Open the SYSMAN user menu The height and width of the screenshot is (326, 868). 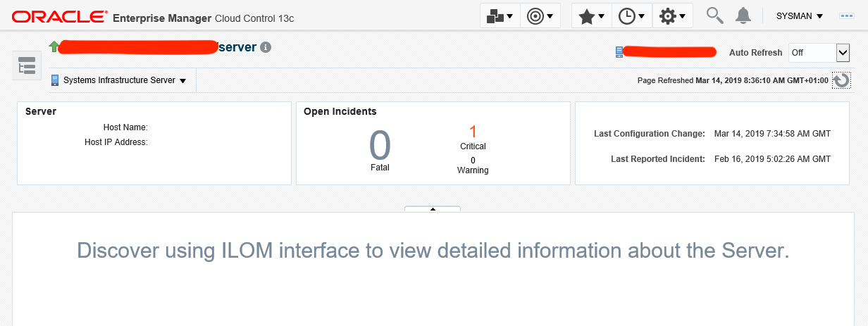[x=799, y=15]
